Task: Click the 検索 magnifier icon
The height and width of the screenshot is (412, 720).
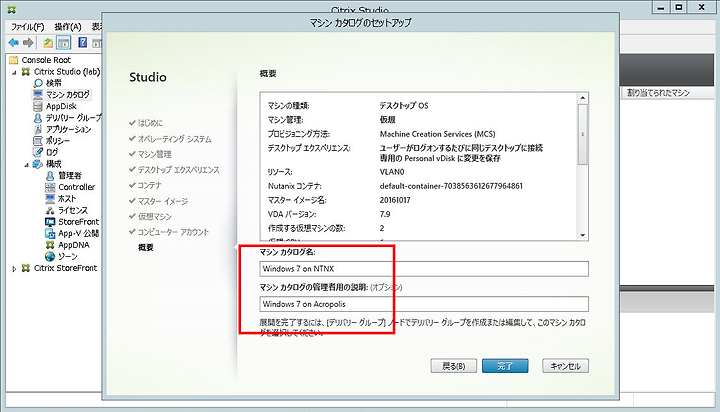Action: tap(38, 83)
